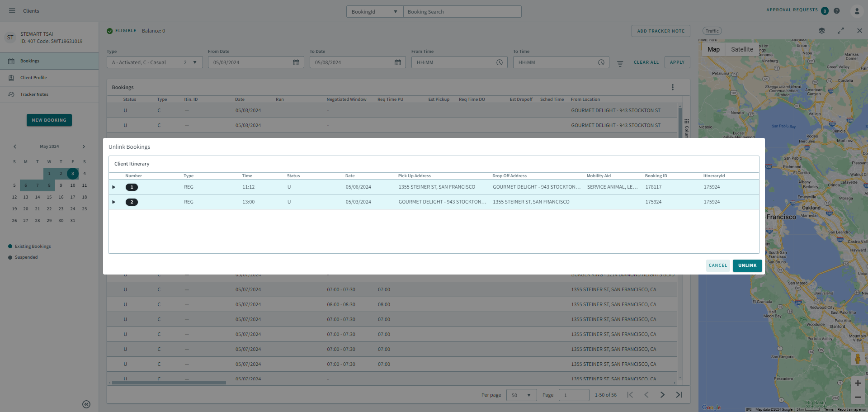
Task: Expand the map to fullscreen
Action: point(840,31)
